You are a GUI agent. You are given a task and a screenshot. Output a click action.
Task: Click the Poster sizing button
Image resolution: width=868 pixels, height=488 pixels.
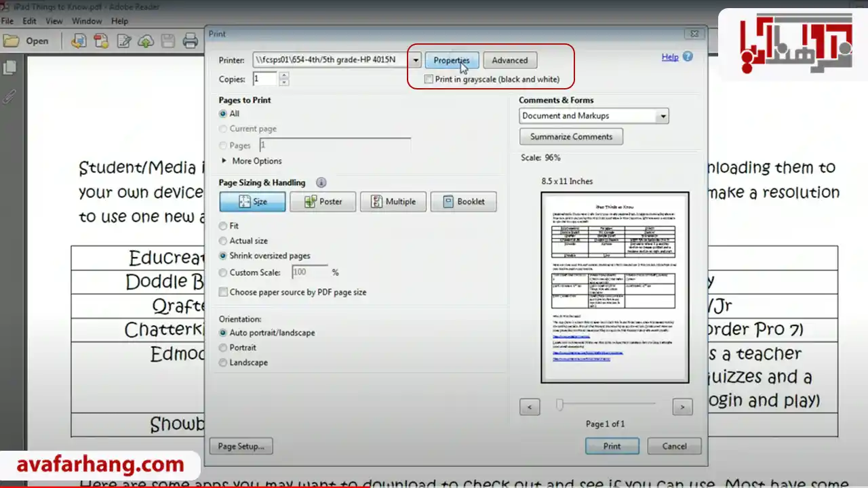point(323,202)
